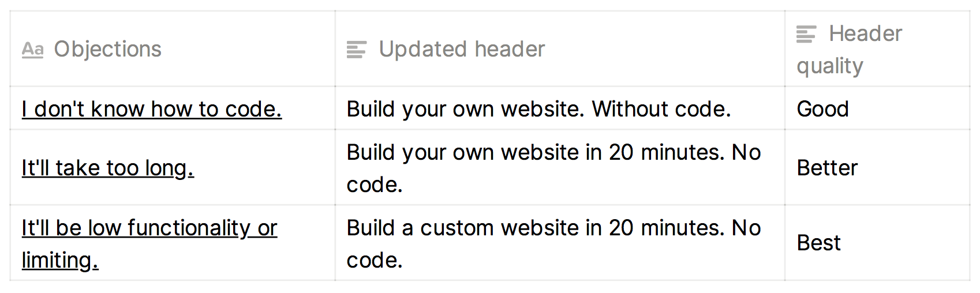The width and height of the screenshot is (980, 293).
Task: Click the text-property icon beside Updated header
Action: coord(356,50)
